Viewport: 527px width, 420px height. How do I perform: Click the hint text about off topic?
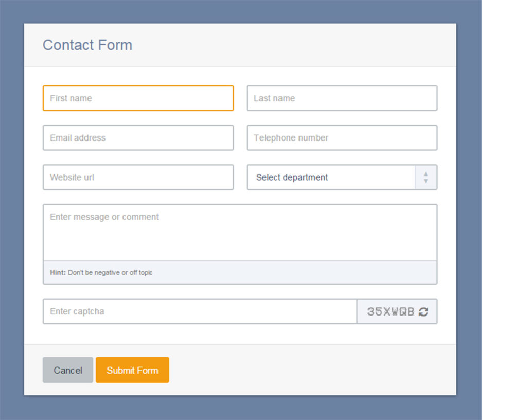click(101, 272)
